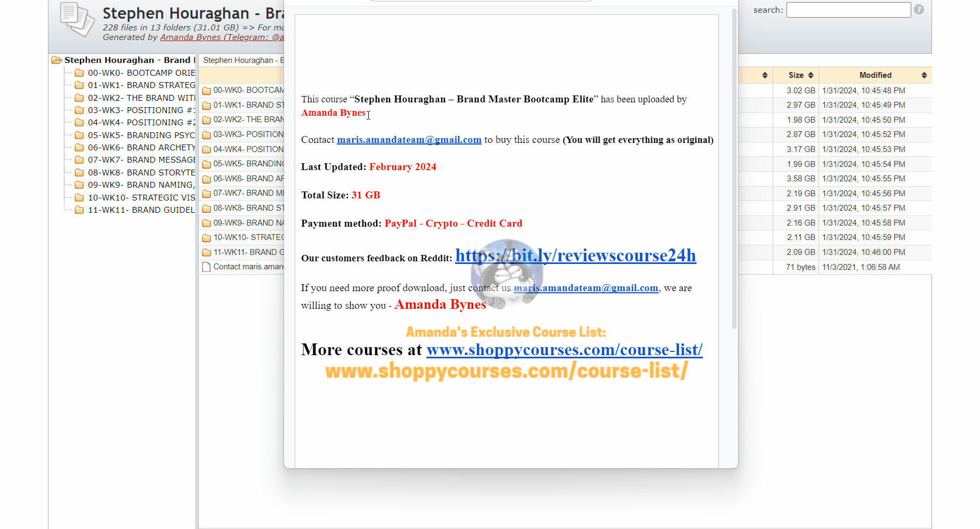Open the Stephen Houraghan breadcrumb tab
The height and width of the screenshot is (529, 980).
[243, 61]
